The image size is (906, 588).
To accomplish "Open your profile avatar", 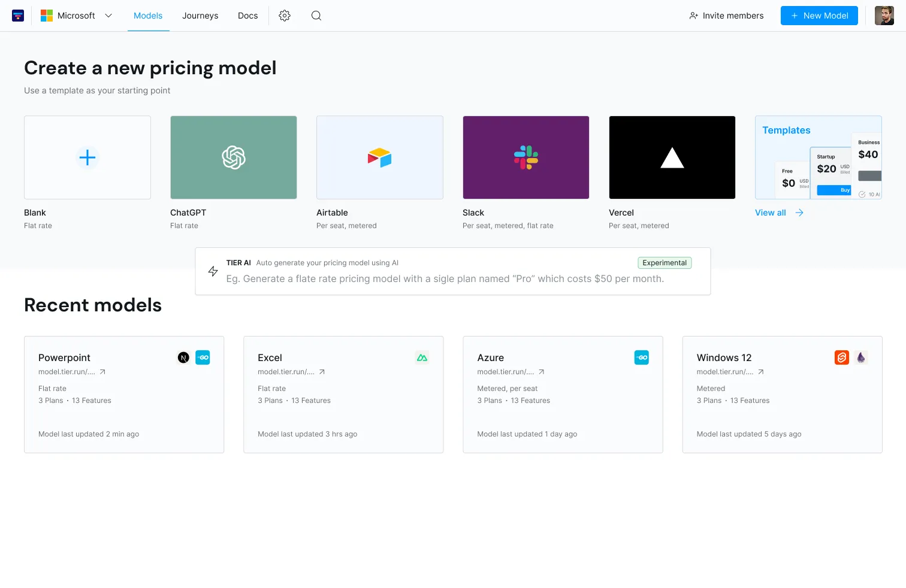I will 884,15.
